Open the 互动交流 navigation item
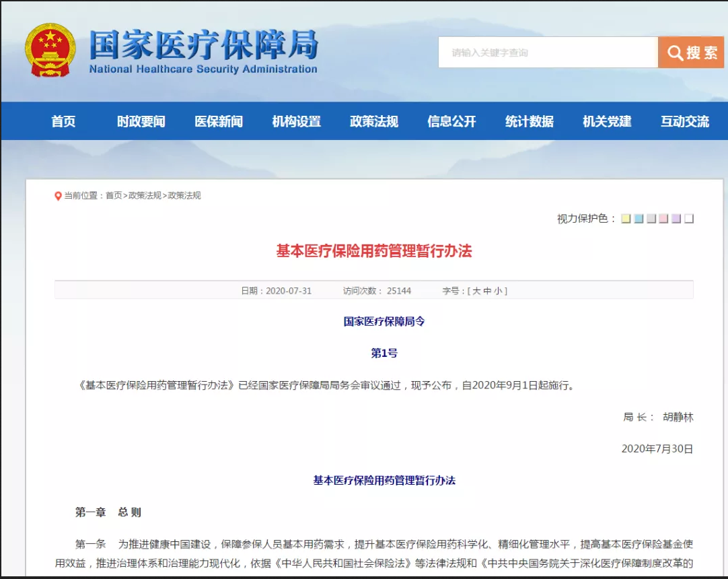The width and height of the screenshot is (728, 579). [685, 121]
